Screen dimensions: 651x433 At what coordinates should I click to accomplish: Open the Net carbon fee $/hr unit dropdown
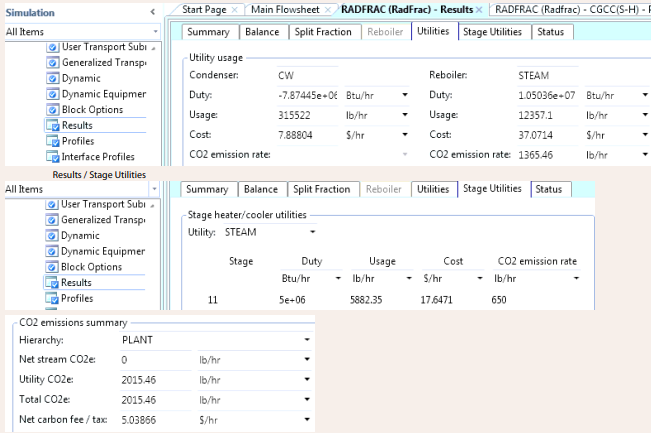[x=305, y=419]
